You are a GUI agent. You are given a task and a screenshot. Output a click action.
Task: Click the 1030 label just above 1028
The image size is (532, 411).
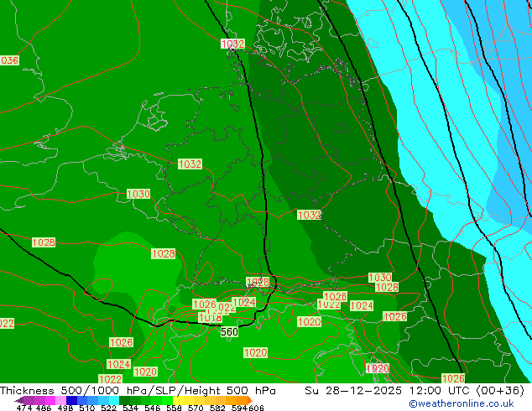tap(380, 278)
